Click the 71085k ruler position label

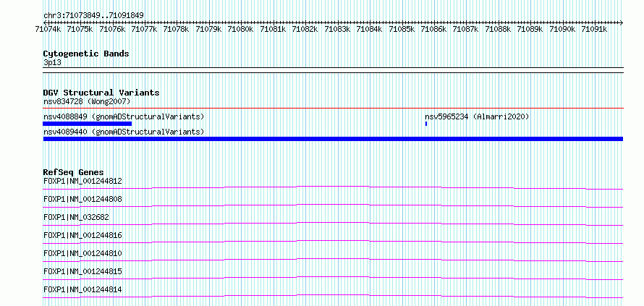tap(402, 29)
